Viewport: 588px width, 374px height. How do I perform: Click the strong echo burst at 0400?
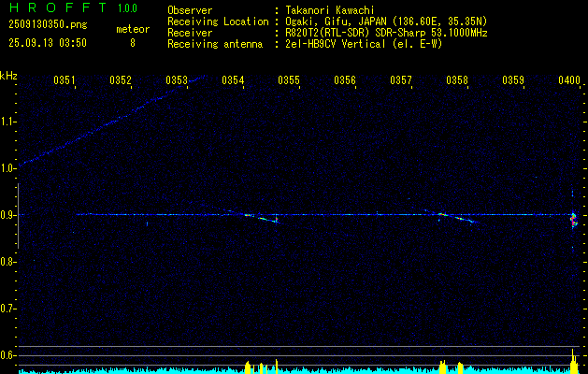click(x=573, y=221)
